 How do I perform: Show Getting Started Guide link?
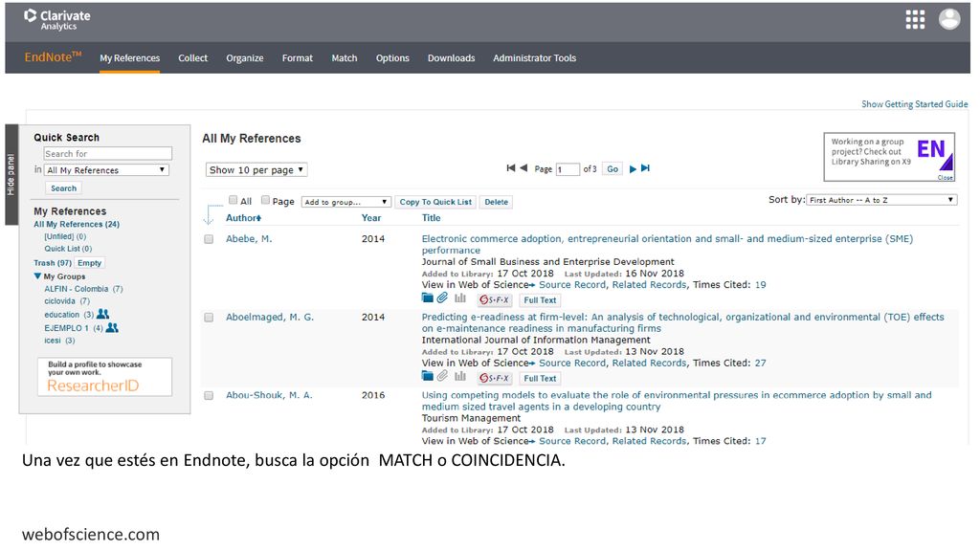[914, 104]
